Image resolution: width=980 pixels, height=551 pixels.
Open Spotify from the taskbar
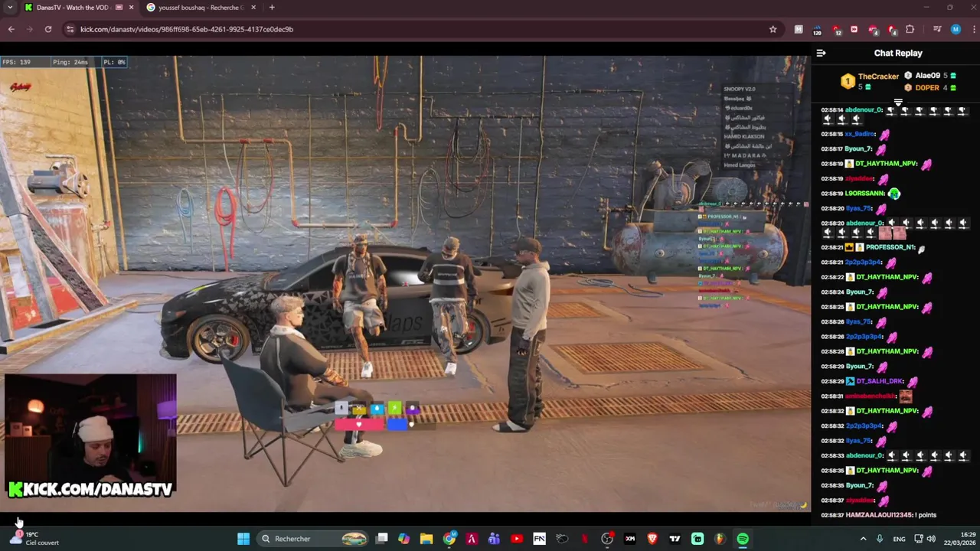tap(743, 539)
